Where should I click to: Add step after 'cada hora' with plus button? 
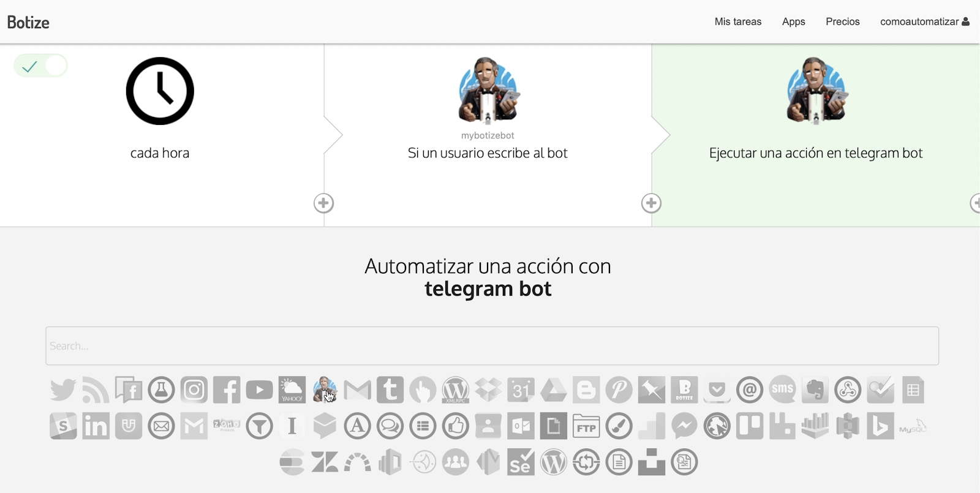coord(323,203)
